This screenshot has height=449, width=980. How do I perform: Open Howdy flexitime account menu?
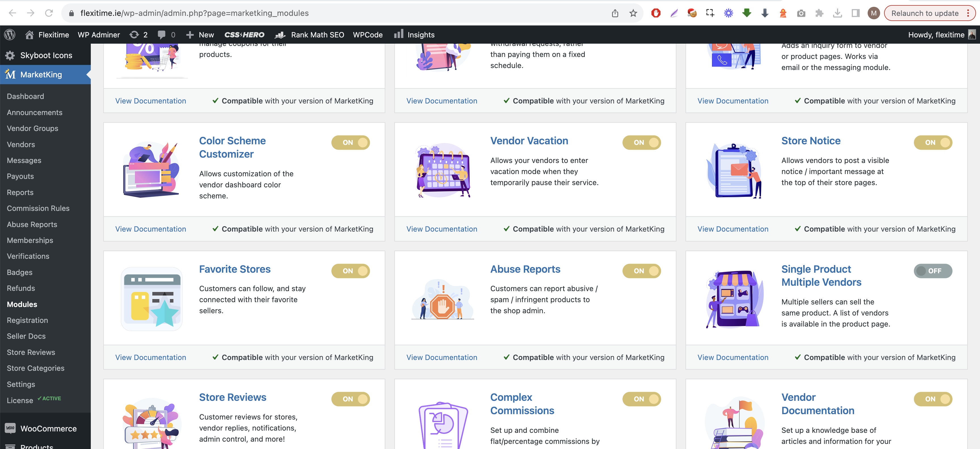click(x=942, y=35)
